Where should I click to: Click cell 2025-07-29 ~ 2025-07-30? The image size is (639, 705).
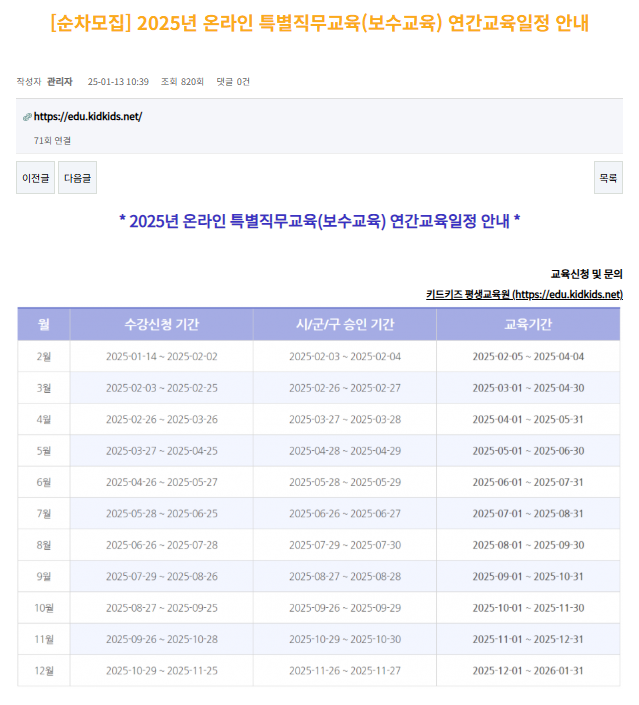pyautogui.click(x=345, y=545)
